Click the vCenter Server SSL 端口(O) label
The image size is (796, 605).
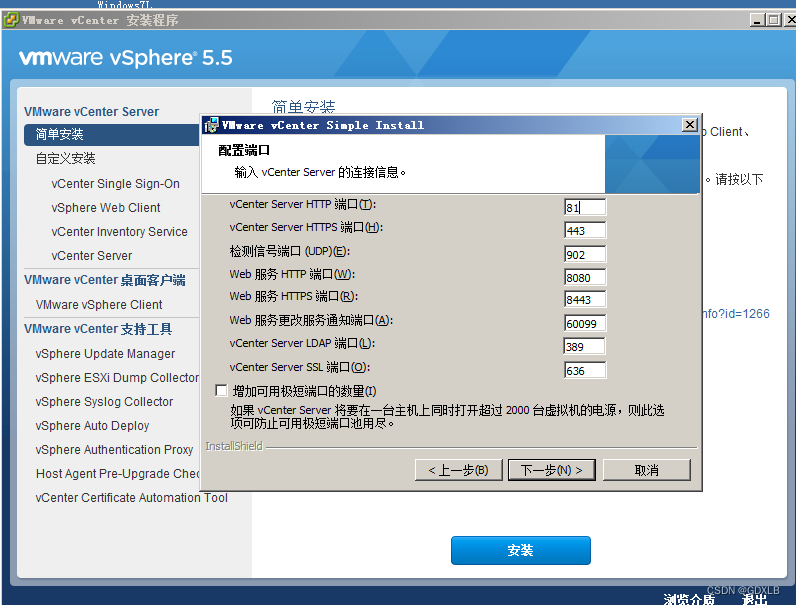pyautogui.click(x=300, y=367)
